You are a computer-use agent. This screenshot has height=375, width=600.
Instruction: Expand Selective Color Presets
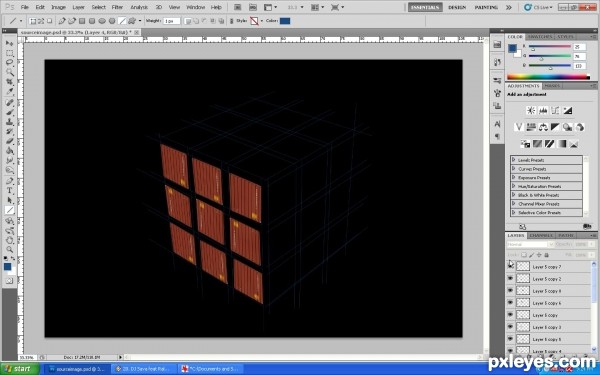coord(514,213)
